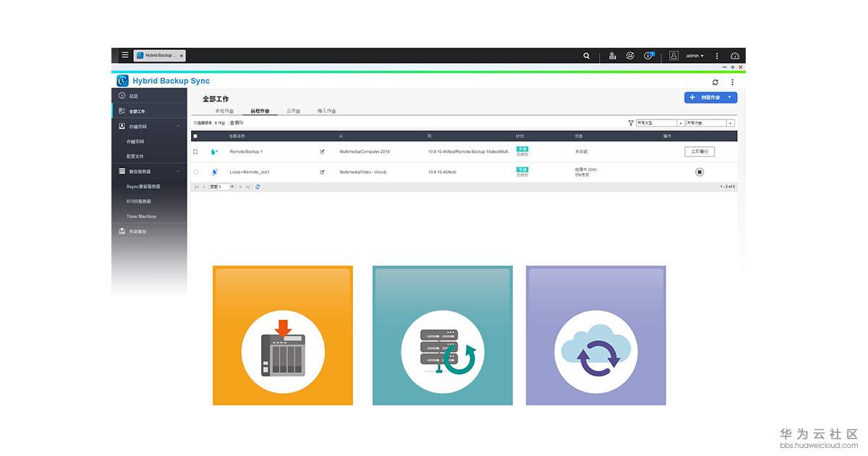Click the admin user avatar icon
Screen dimensions: 868x456
tap(674, 56)
